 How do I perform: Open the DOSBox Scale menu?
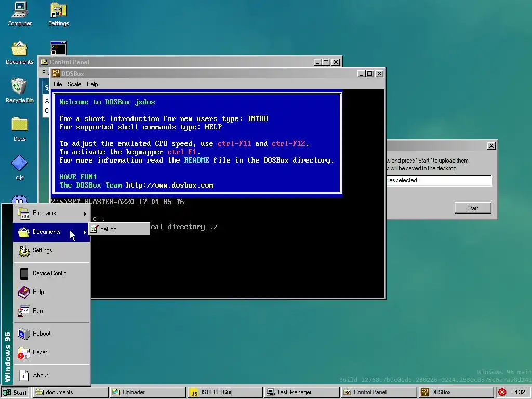74,84
